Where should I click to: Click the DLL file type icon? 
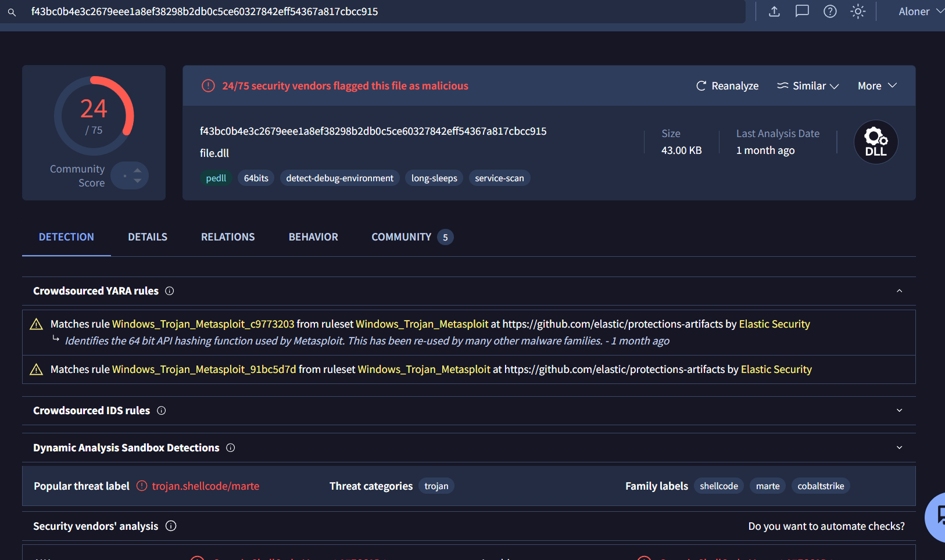[875, 142]
